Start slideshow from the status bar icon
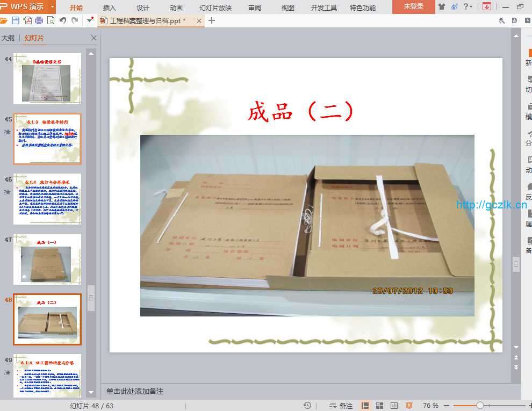This screenshot has height=411, width=532. [x=409, y=406]
